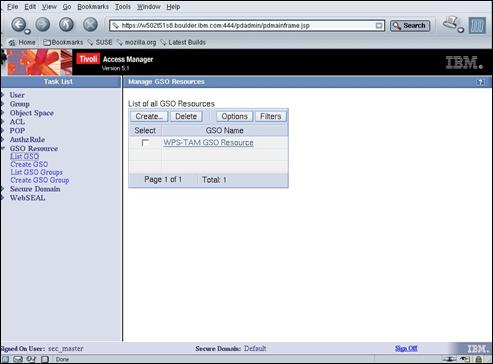The width and height of the screenshot is (493, 364).
Task: Click the Forward navigation arrow icon
Action: coord(43,25)
